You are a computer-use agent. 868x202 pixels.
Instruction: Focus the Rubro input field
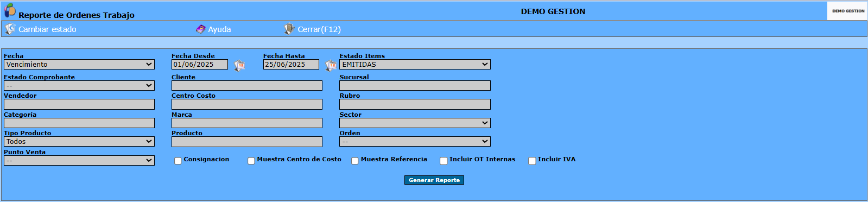pos(415,104)
